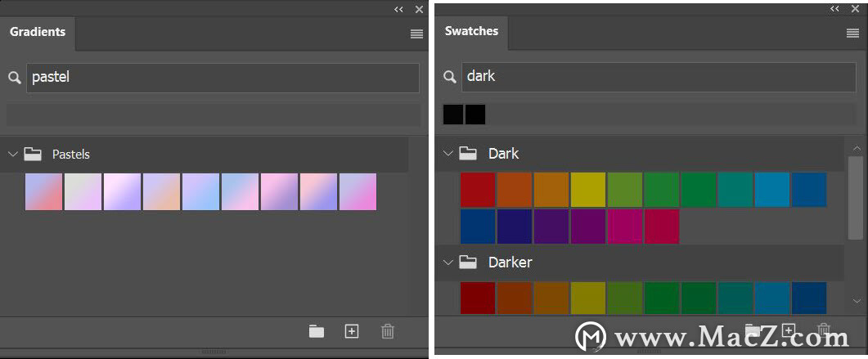Click the Swatches panel scrollbar down arrow
This screenshot has width=868, height=359.
pyautogui.click(x=857, y=301)
